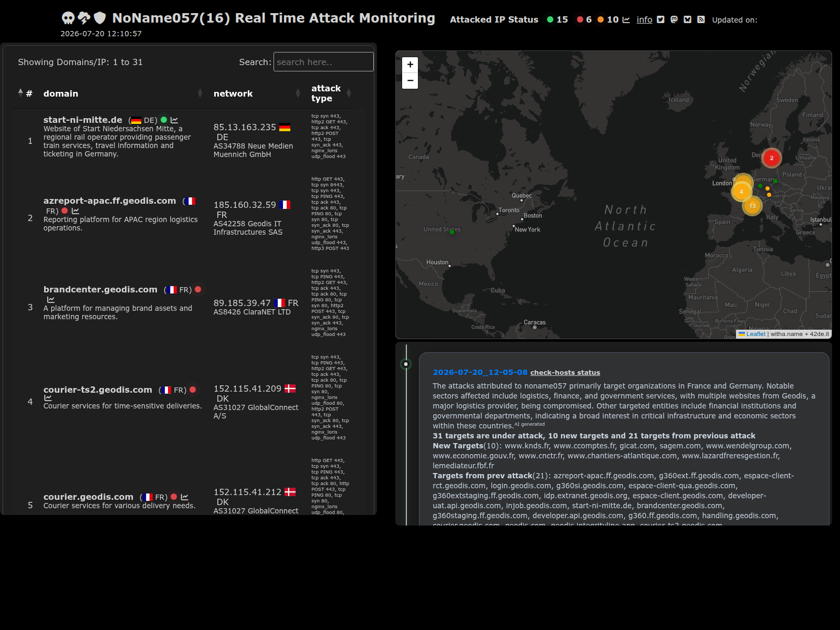
Task: Open chart icon for azreport-apac.ff.geodis.com
Action: point(76,211)
